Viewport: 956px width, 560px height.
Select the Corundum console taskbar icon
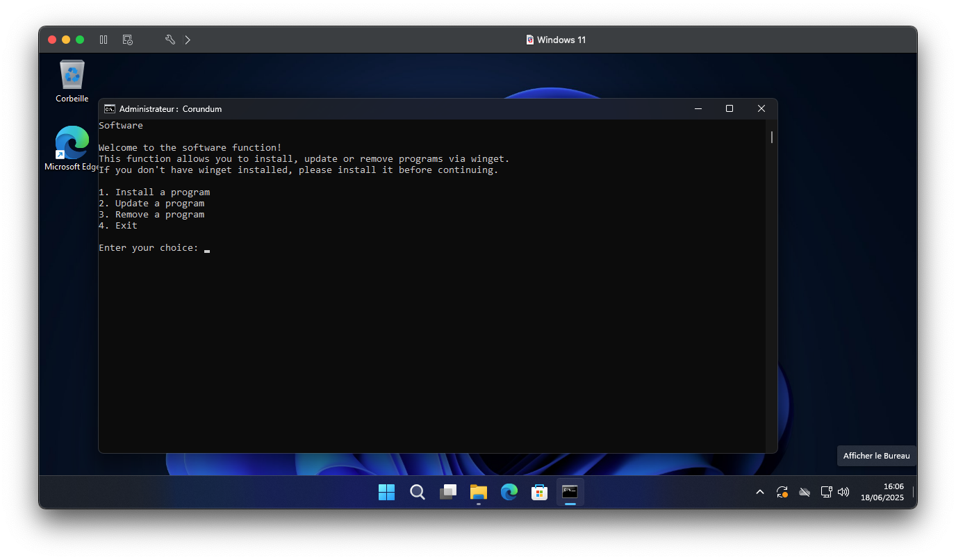[x=570, y=492]
